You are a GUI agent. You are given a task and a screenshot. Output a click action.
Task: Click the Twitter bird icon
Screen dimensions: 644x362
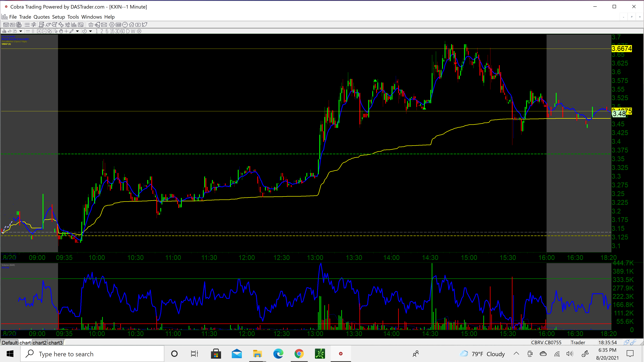(x=145, y=24)
